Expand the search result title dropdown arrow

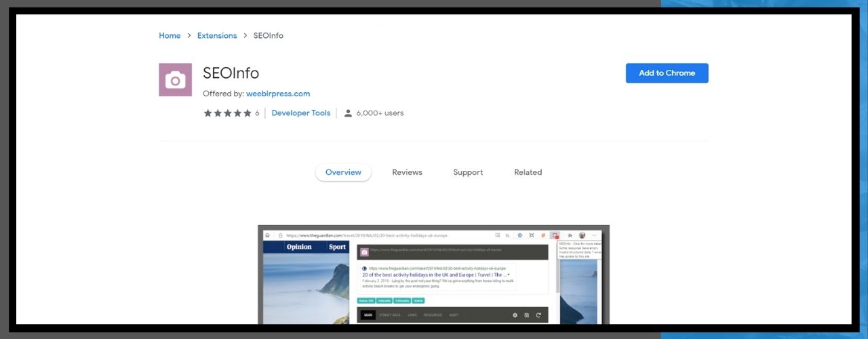[509, 275]
